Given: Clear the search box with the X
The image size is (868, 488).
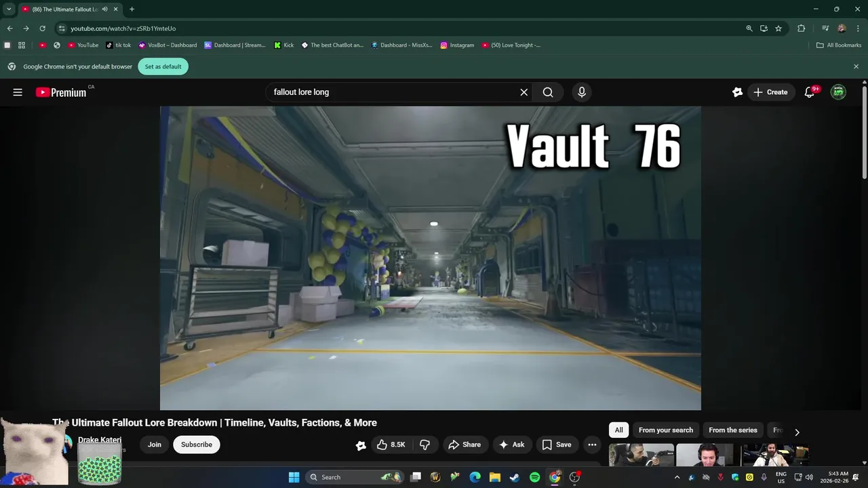Looking at the screenshot, I should pos(524,92).
